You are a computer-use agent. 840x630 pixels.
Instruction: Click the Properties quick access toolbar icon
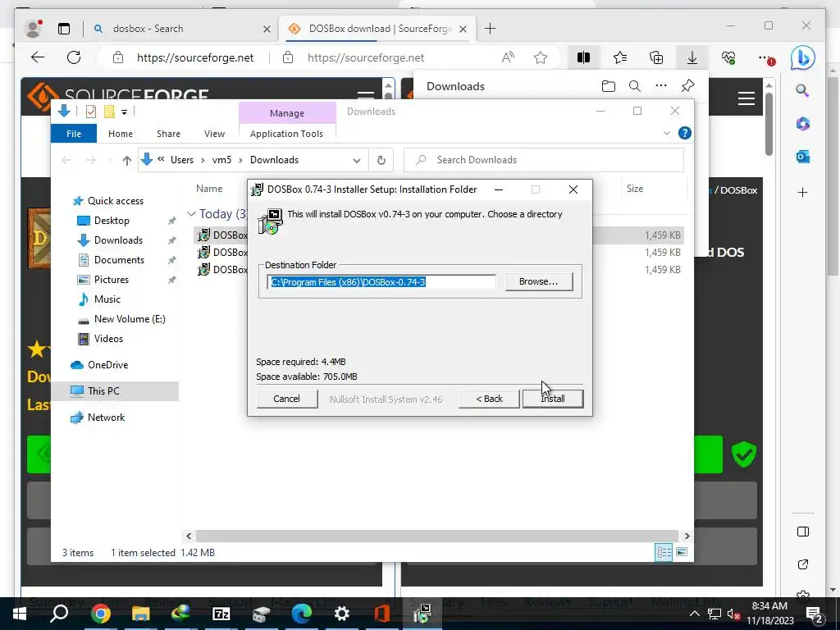91,112
